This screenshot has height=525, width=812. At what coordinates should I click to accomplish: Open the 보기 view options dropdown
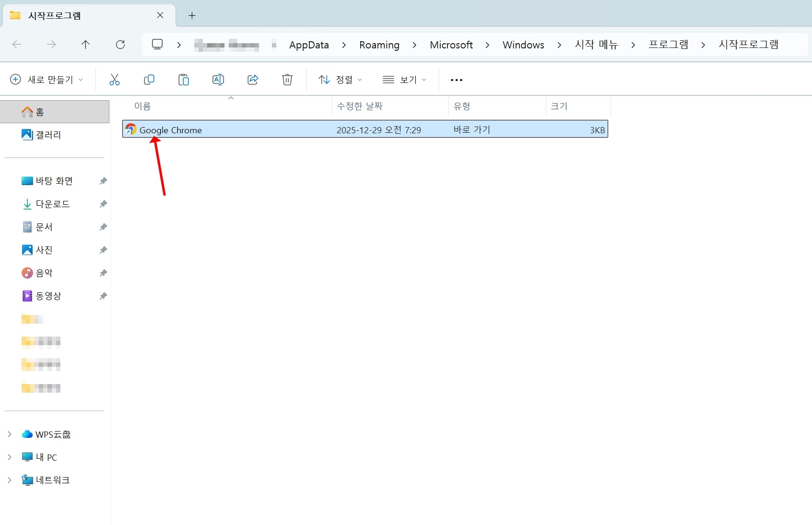pos(404,80)
